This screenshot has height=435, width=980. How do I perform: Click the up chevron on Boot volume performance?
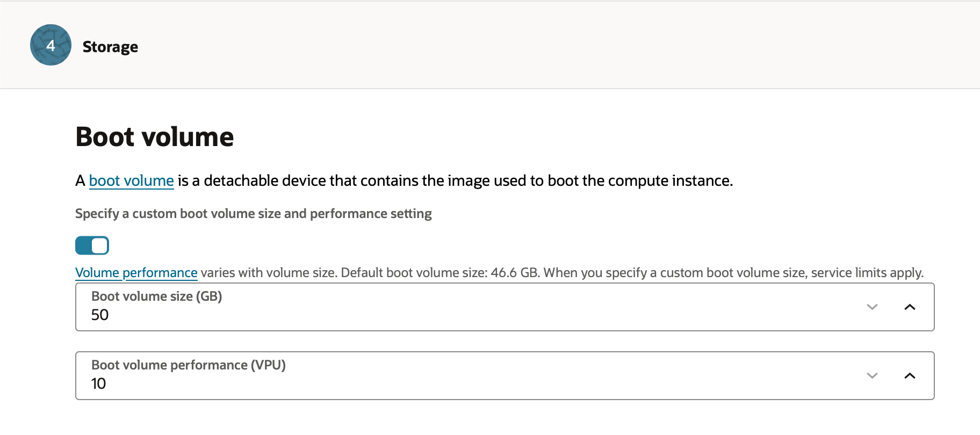coord(910,376)
